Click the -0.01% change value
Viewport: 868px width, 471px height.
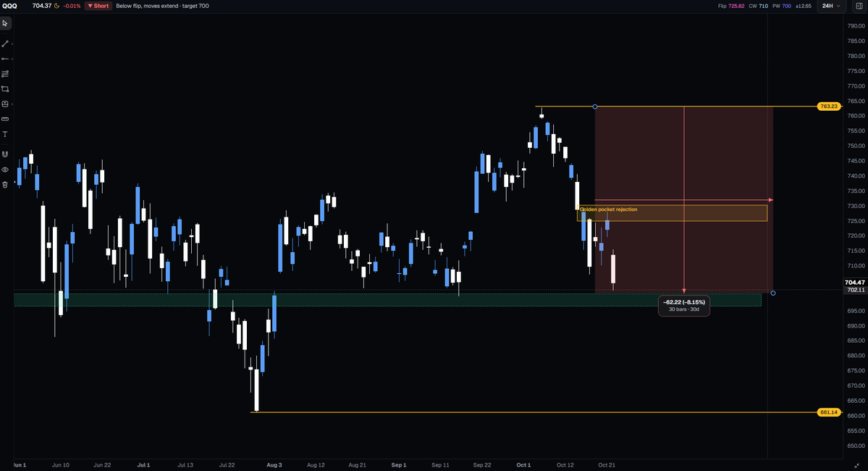coord(72,6)
